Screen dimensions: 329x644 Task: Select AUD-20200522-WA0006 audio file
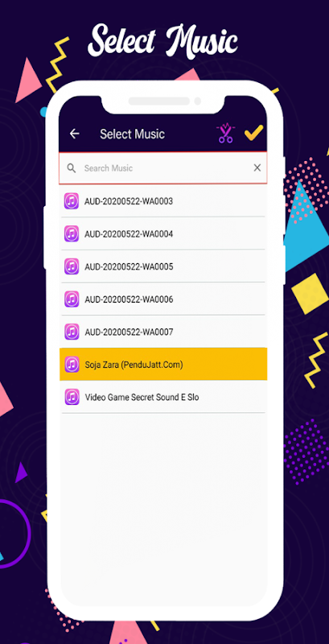tap(163, 299)
